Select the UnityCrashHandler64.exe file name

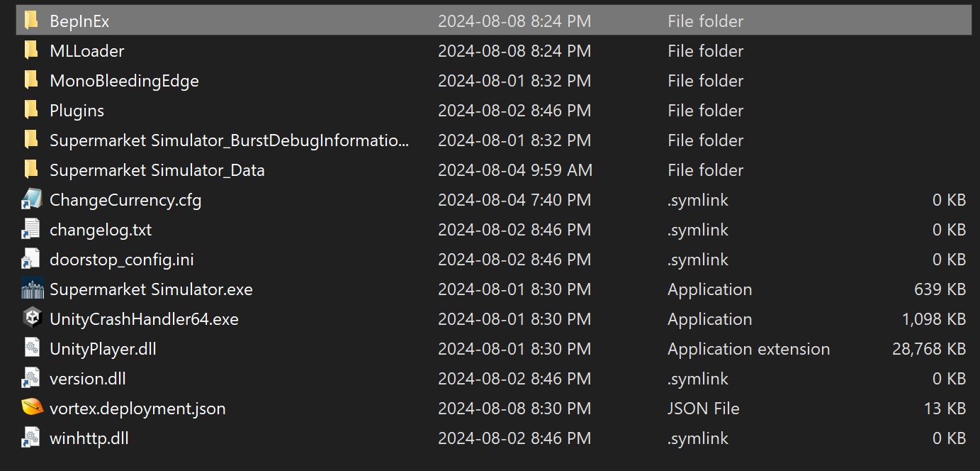[x=144, y=319]
